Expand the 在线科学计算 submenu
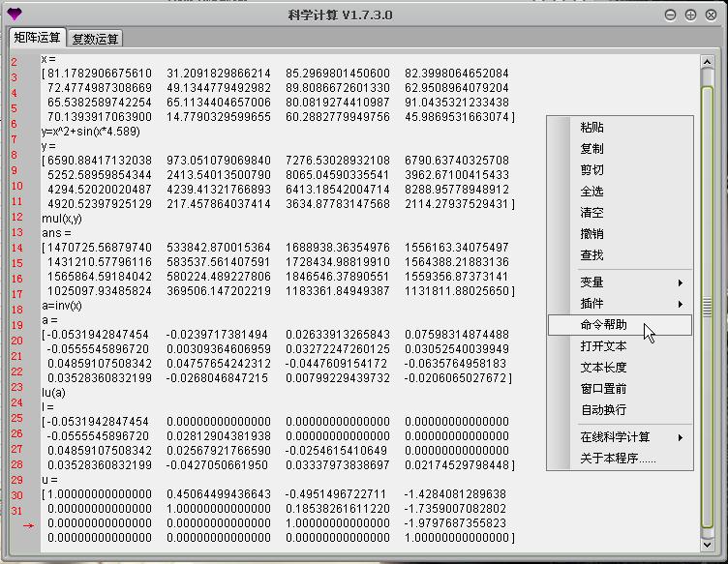Viewport: 728px width, 564px height. pos(620,437)
